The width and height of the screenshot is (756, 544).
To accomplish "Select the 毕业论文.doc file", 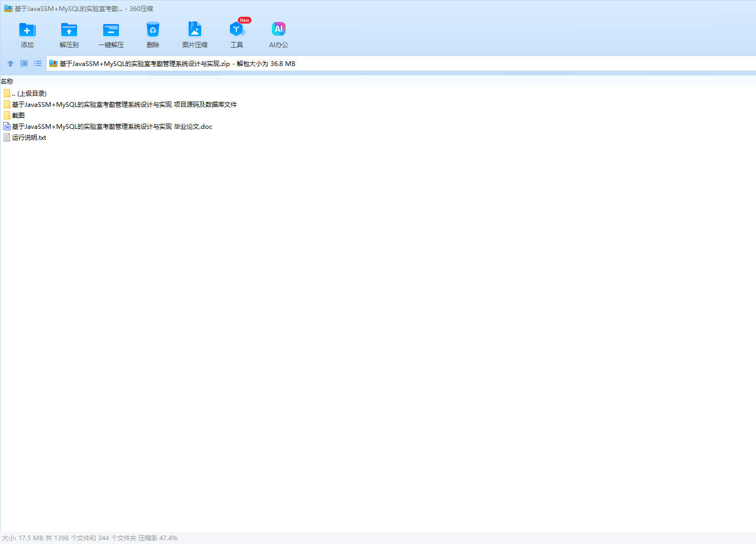I will (112, 127).
